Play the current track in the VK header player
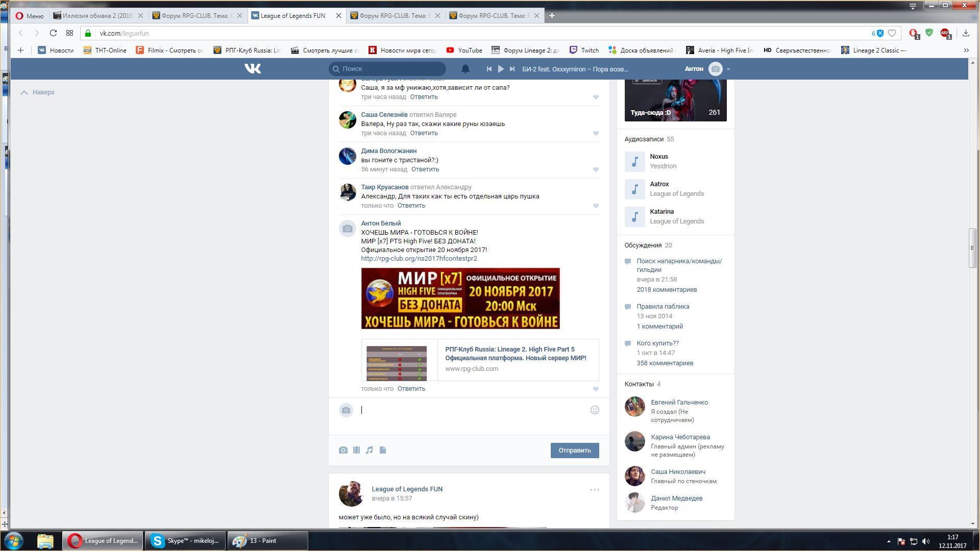980x551 pixels. [x=501, y=69]
